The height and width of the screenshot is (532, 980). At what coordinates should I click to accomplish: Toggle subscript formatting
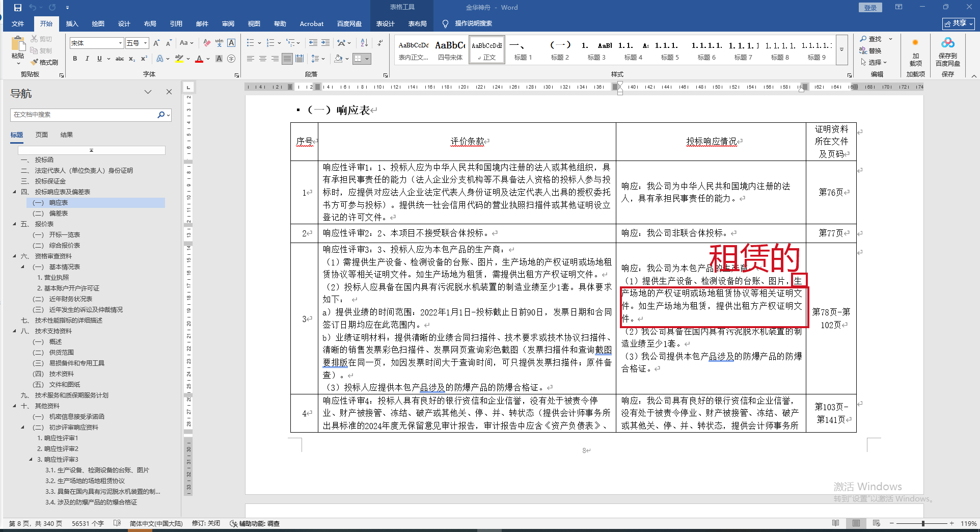132,59
